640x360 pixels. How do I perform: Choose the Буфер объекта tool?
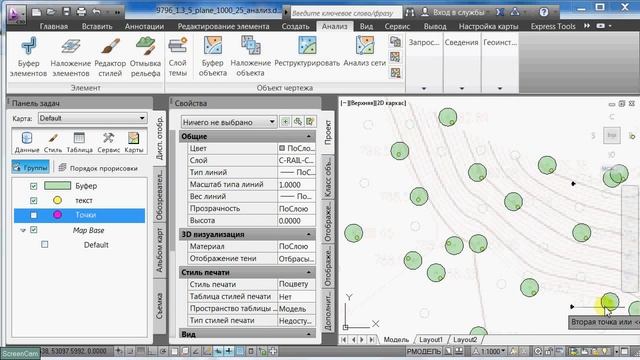coord(213,56)
